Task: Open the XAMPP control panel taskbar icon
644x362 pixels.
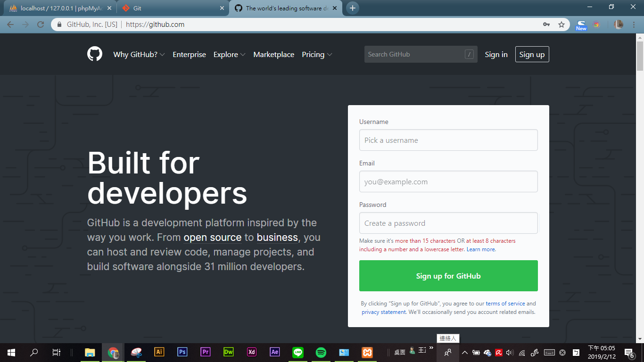Action: 367,352
